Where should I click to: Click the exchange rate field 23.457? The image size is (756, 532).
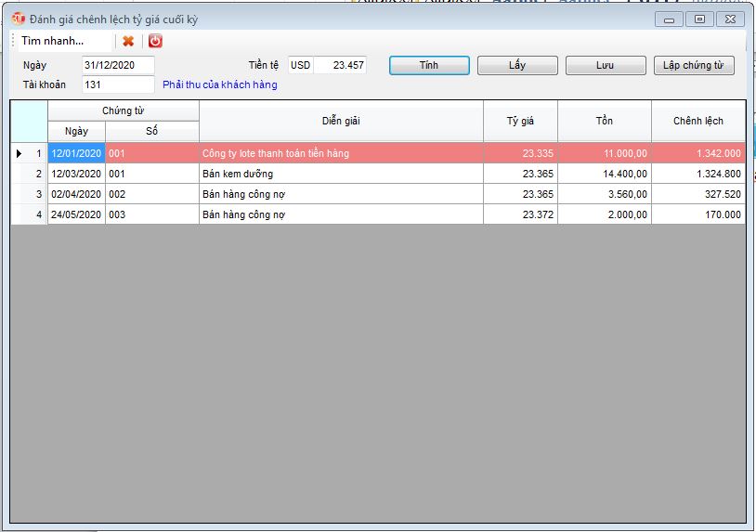pyautogui.click(x=341, y=65)
